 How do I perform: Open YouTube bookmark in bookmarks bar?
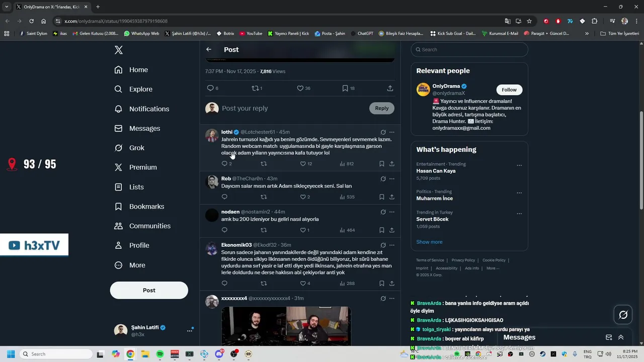(x=251, y=33)
